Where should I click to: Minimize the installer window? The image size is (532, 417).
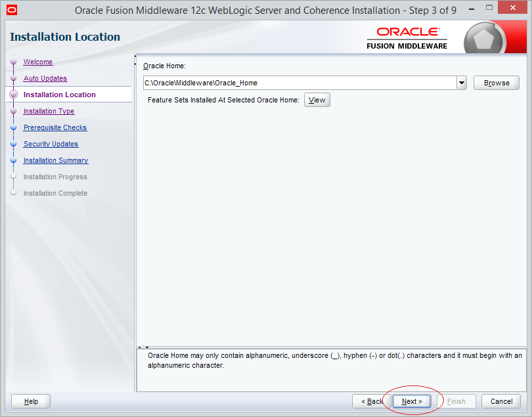pyautogui.click(x=472, y=9)
